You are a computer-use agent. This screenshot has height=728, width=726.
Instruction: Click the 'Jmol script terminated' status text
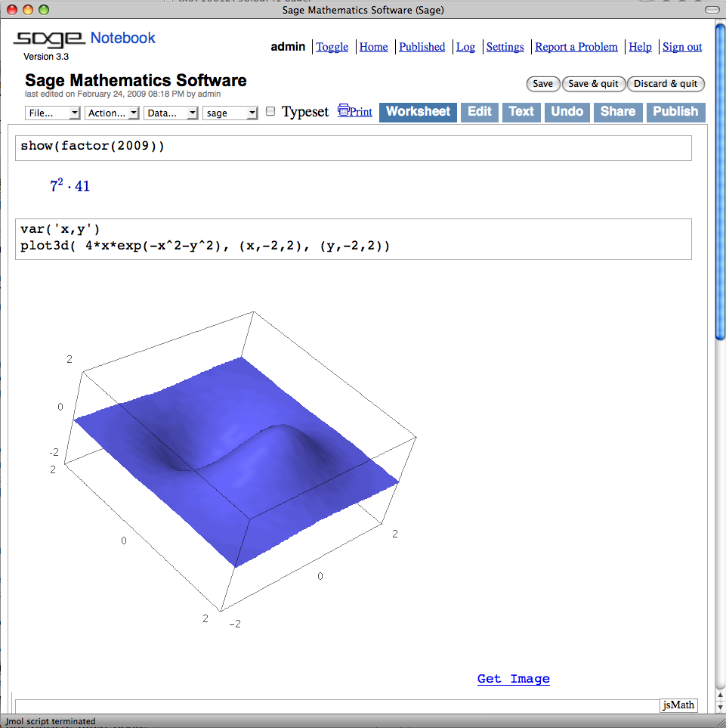(51, 721)
